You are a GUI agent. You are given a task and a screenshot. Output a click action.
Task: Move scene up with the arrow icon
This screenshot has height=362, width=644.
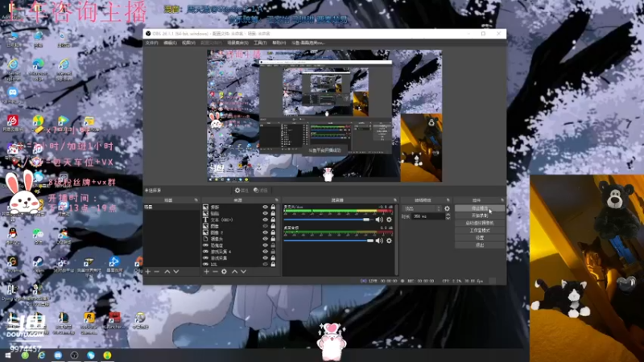(167, 272)
